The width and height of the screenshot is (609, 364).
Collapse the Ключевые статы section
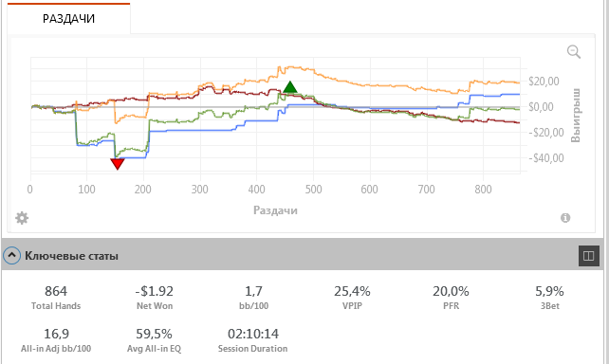[x=11, y=255]
